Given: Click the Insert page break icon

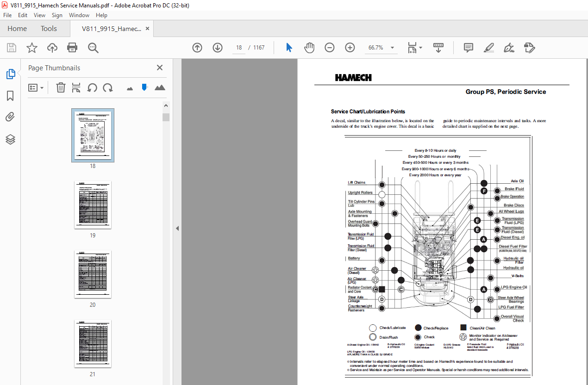Looking at the screenshot, I should point(76,87).
